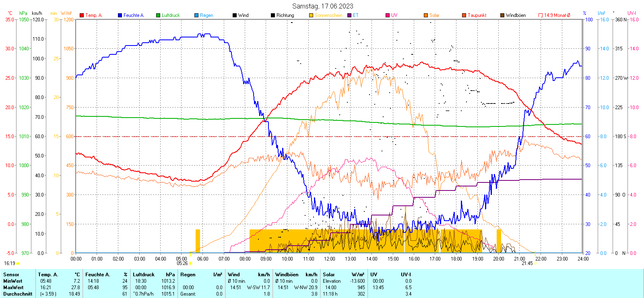Click the sunset sun icon beside 21:45

tap(535, 264)
